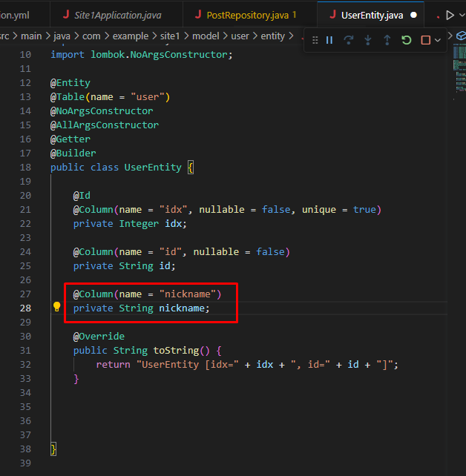Click the 'lombok.NoArgsConstructor' import text
The width and height of the screenshot is (466, 476).
tap(159, 55)
